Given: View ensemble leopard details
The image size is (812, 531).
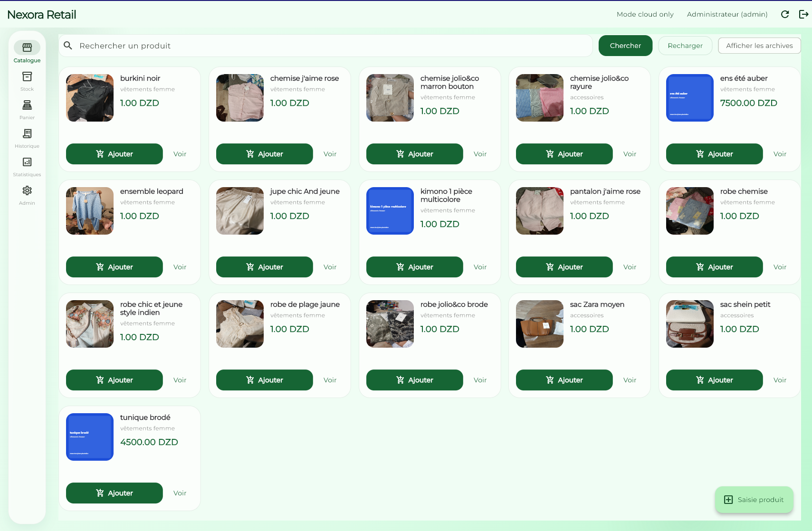Looking at the screenshot, I should (180, 267).
